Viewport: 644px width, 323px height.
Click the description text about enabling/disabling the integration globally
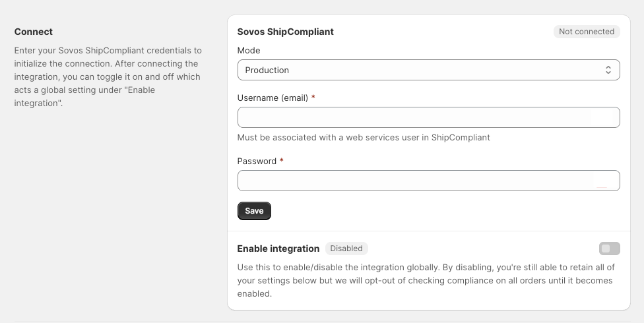click(x=426, y=280)
